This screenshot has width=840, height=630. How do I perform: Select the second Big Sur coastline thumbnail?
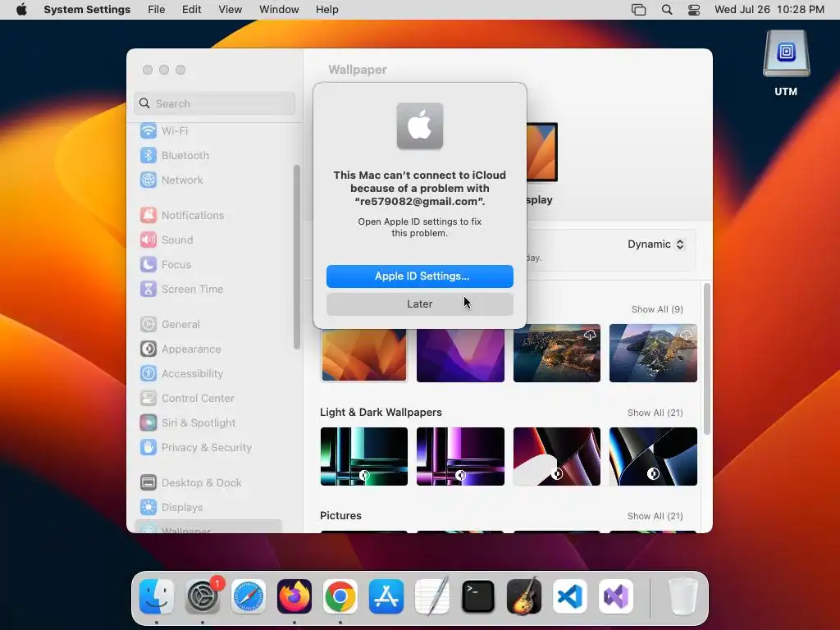click(653, 353)
